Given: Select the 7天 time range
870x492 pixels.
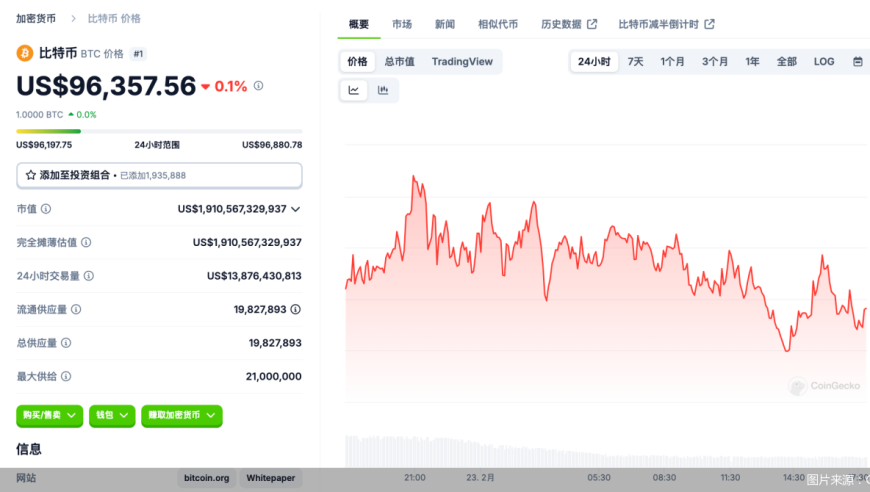Looking at the screenshot, I should [x=635, y=62].
